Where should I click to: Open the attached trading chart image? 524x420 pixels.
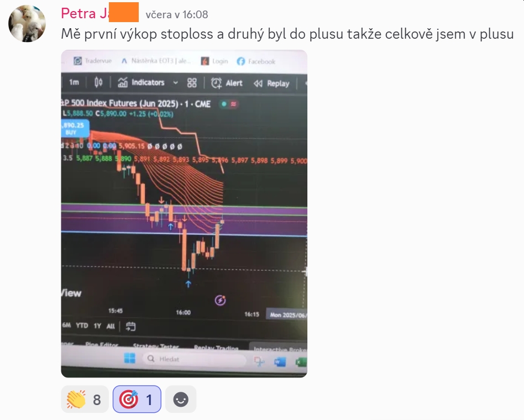[x=184, y=214]
